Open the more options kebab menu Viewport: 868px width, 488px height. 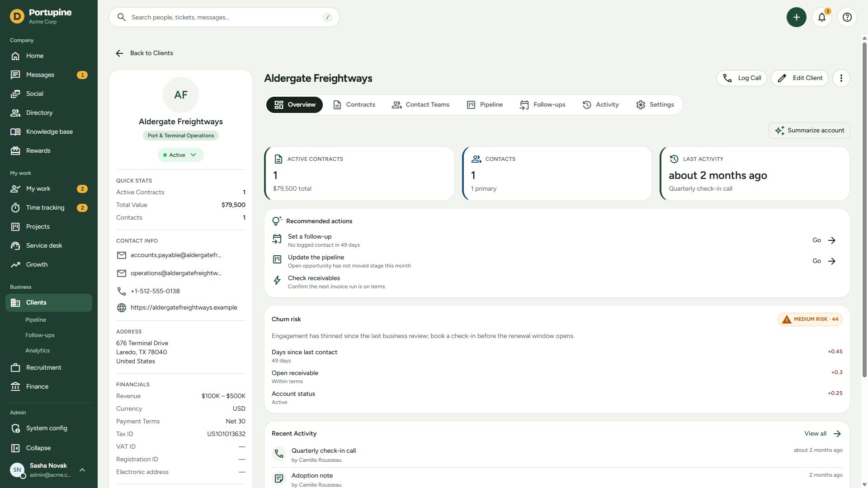841,78
